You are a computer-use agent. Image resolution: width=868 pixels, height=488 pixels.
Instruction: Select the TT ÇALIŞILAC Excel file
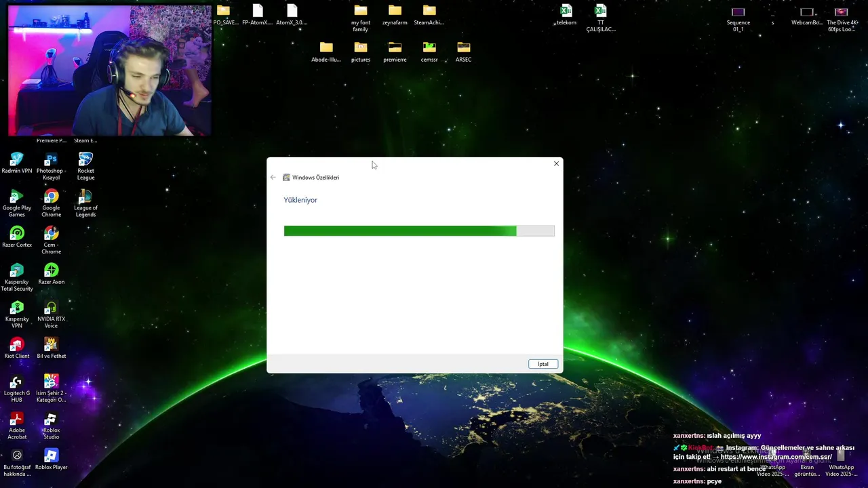tap(601, 18)
